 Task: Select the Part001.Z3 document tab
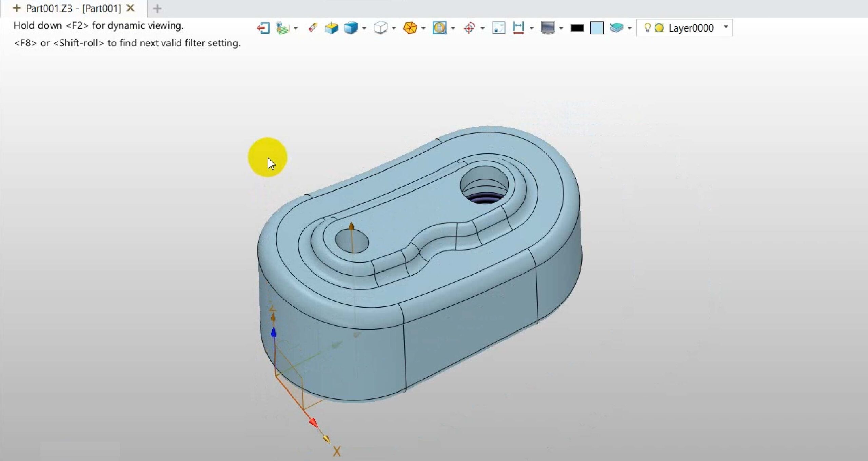pyautogui.click(x=73, y=8)
